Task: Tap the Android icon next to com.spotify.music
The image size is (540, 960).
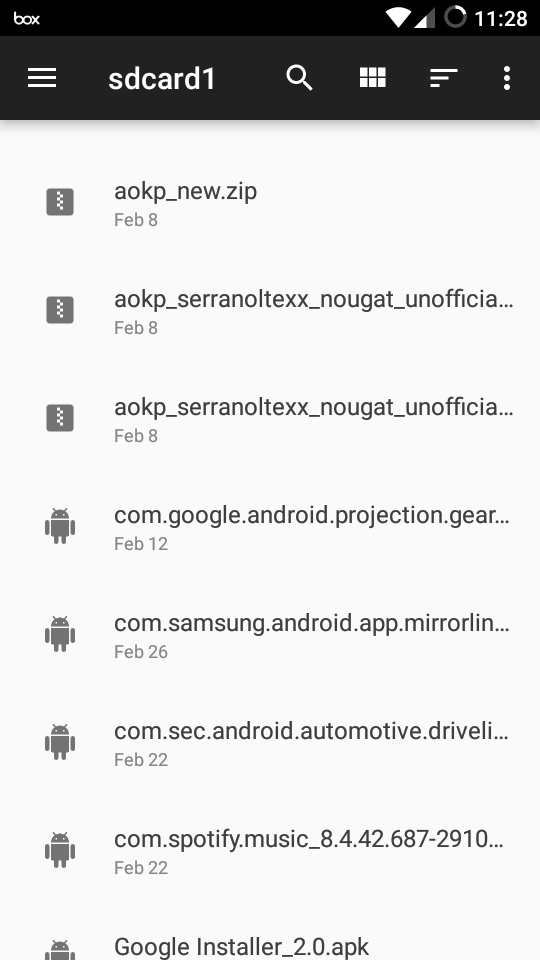Action: 60,850
